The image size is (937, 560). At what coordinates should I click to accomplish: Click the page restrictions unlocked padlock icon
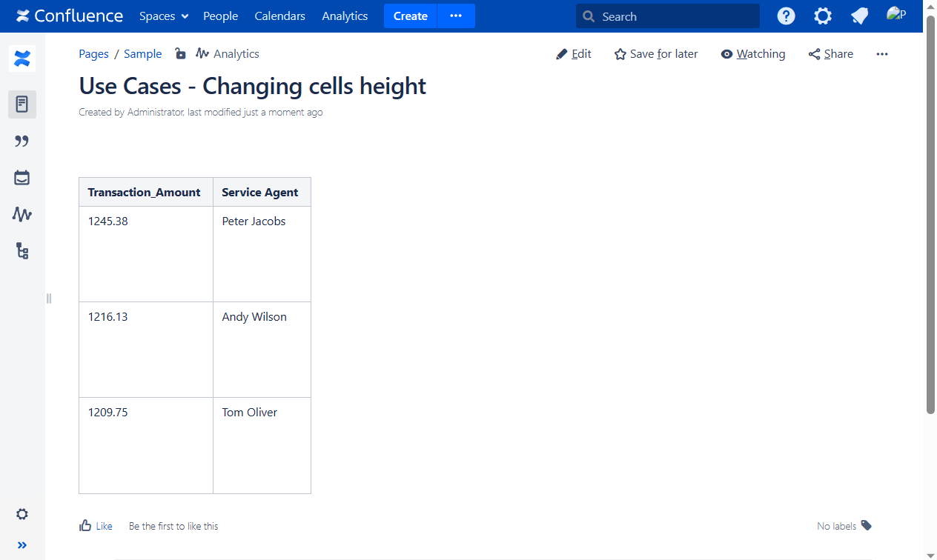pos(180,53)
